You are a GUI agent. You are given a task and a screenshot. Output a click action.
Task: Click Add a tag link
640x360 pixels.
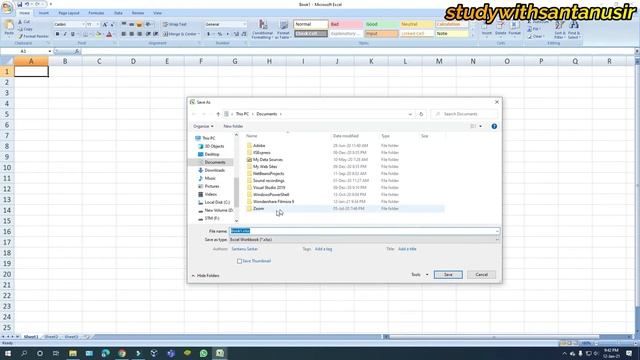tap(323, 249)
